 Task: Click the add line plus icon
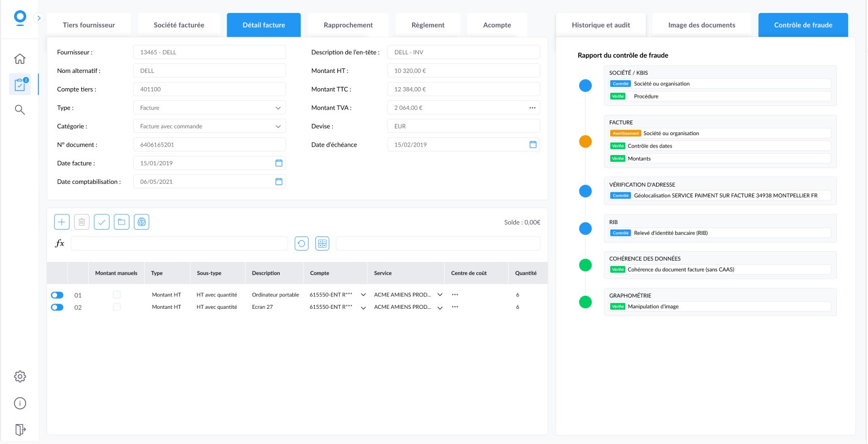62,222
